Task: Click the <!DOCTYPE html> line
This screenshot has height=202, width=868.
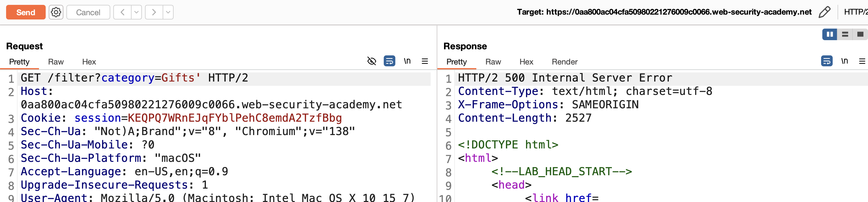Action: click(508, 145)
